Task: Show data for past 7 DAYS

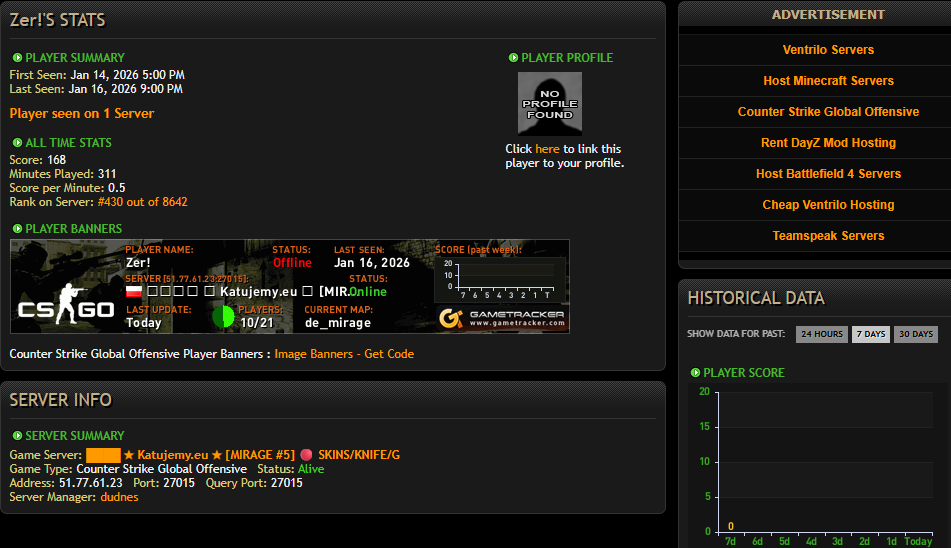Action: (x=871, y=334)
